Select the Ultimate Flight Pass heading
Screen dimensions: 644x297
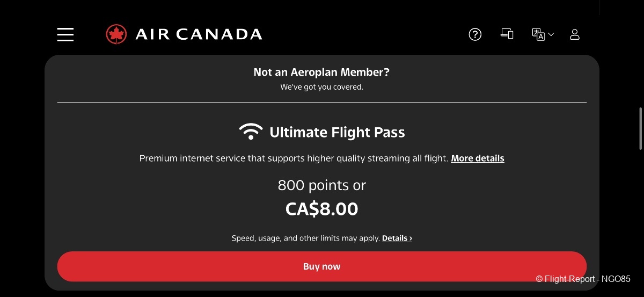[x=337, y=132]
